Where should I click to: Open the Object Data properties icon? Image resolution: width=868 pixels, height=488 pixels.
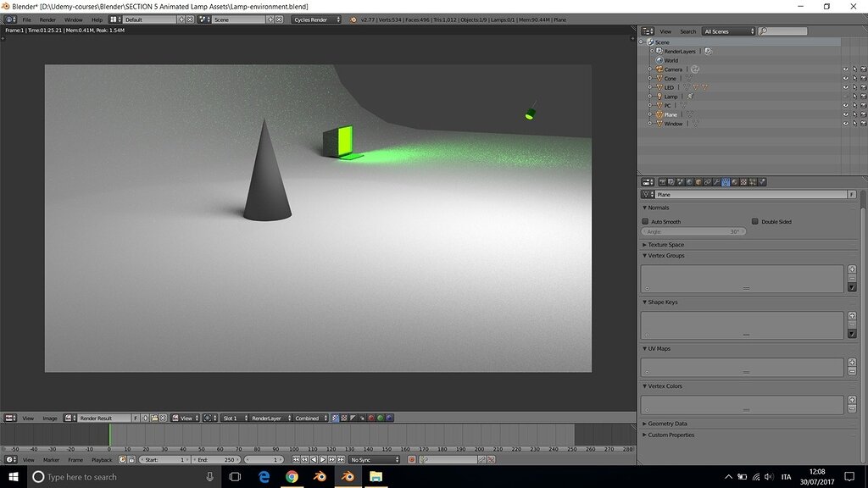point(726,181)
